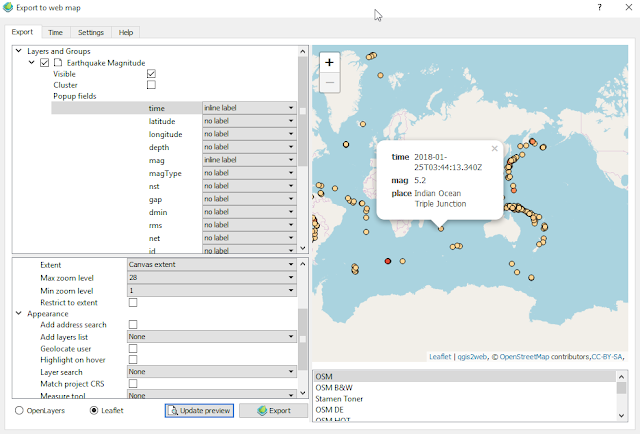Select OSM basemap in the list
640x434 pixels.
coord(464,376)
